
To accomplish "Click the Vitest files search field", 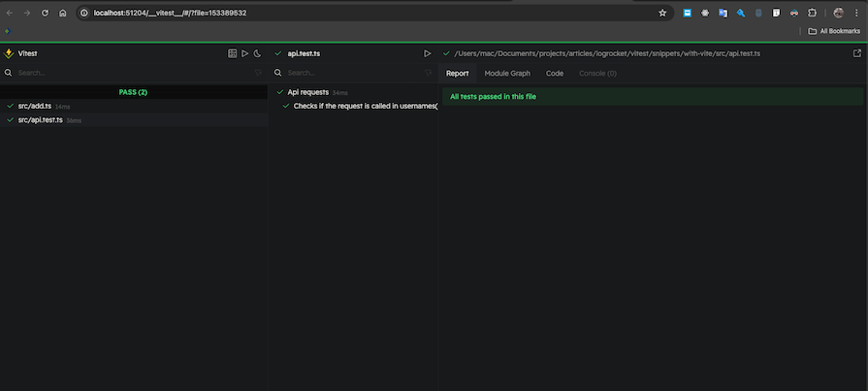I will click(x=126, y=73).
